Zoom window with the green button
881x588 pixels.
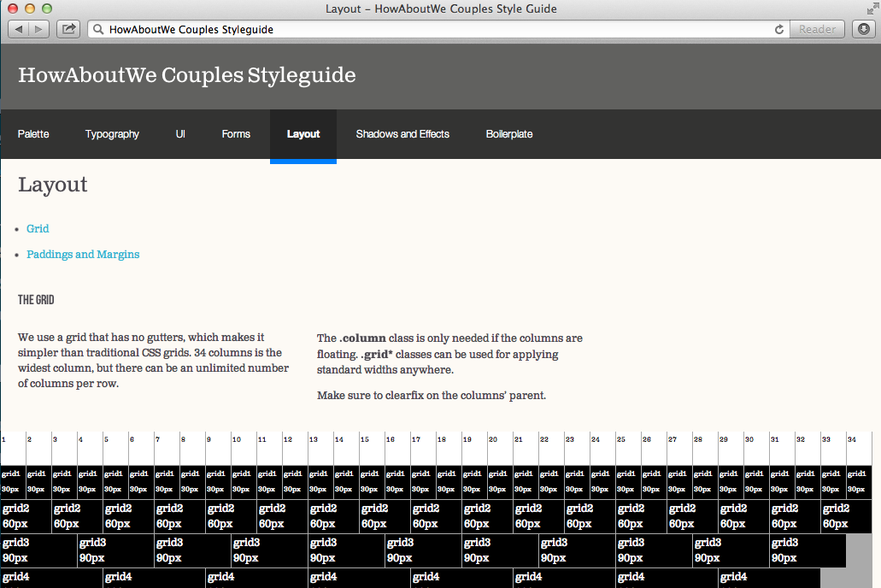(47, 9)
